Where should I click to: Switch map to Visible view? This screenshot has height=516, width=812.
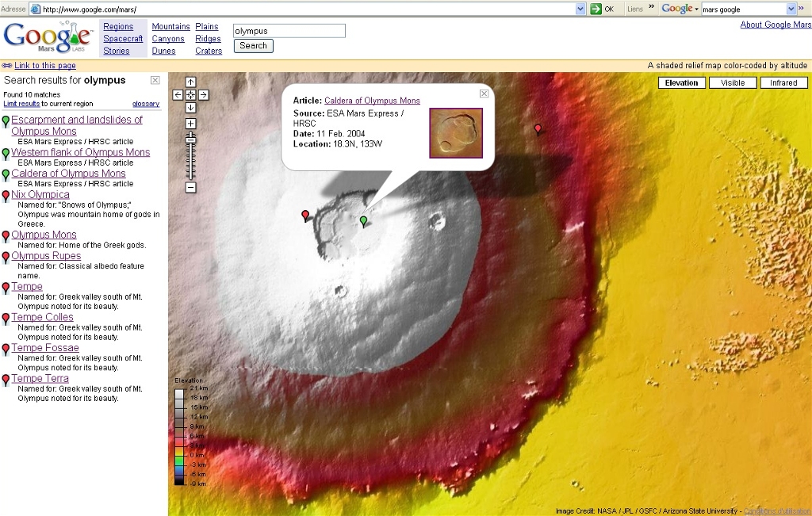[x=732, y=82]
